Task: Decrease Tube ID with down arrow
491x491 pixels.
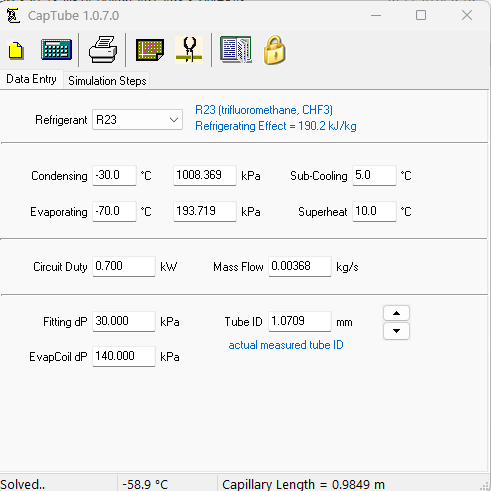Action: pos(396,331)
